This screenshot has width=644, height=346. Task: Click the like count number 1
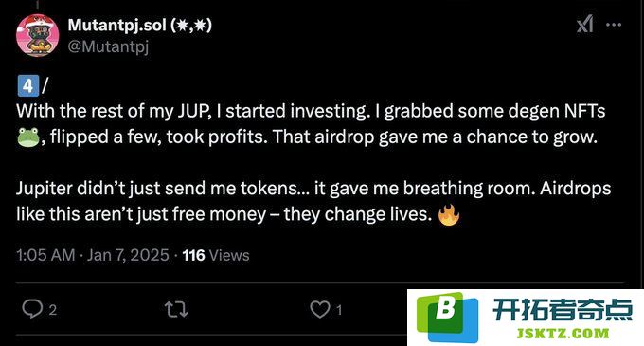pyautogui.click(x=339, y=310)
